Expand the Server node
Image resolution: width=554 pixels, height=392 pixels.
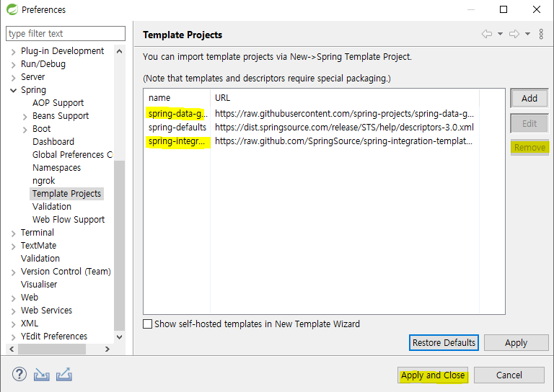(14, 78)
